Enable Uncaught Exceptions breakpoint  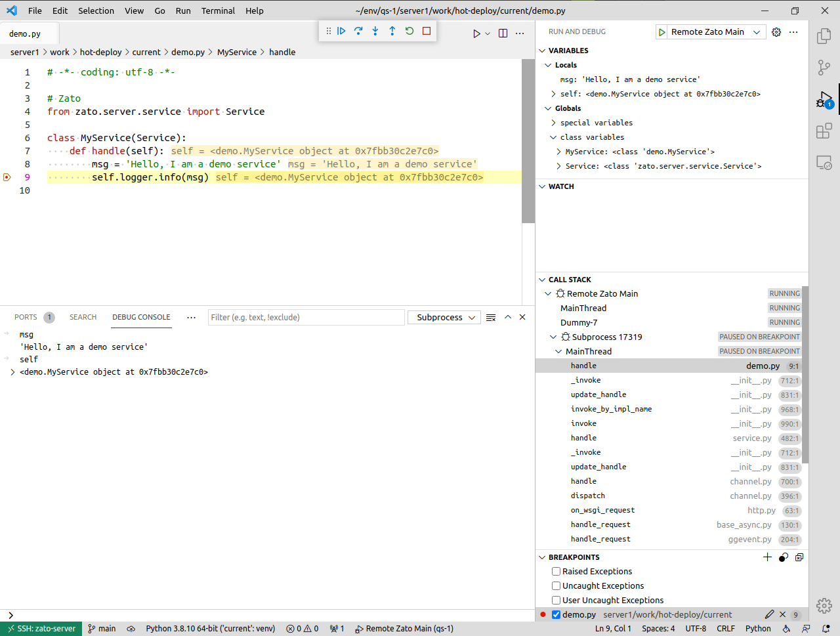tap(556, 586)
